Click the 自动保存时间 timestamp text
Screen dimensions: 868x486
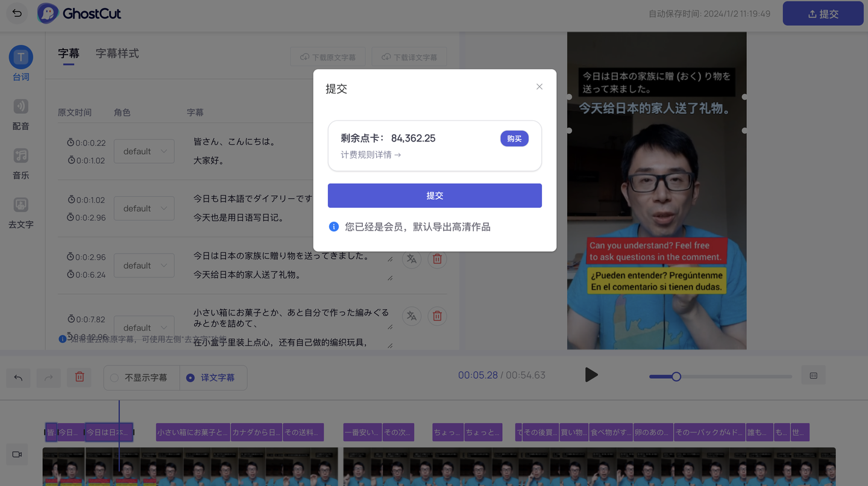709,14
